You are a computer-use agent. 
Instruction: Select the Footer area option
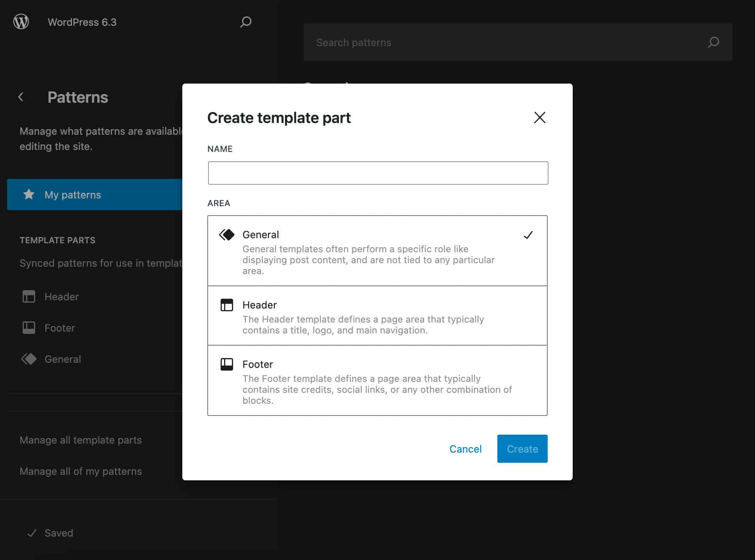point(377,381)
